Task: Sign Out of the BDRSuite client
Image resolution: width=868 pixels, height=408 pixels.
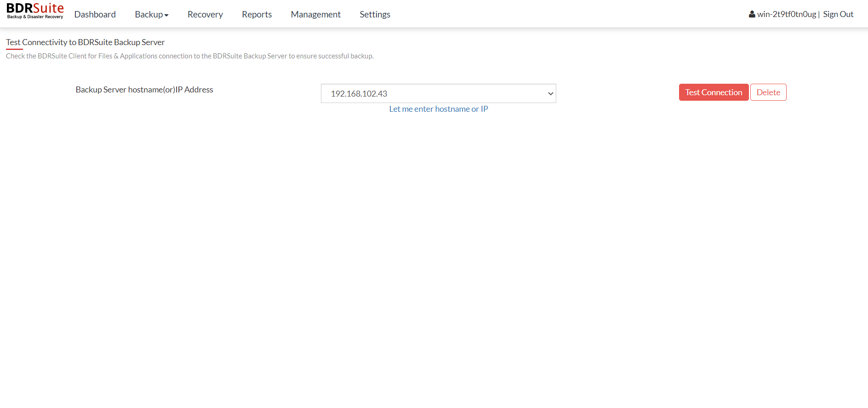Action: (x=838, y=14)
